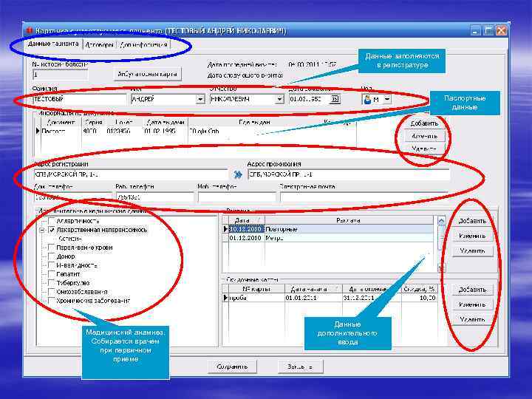Click the Электронная почта input field
532x399 pixels.
(364, 197)
